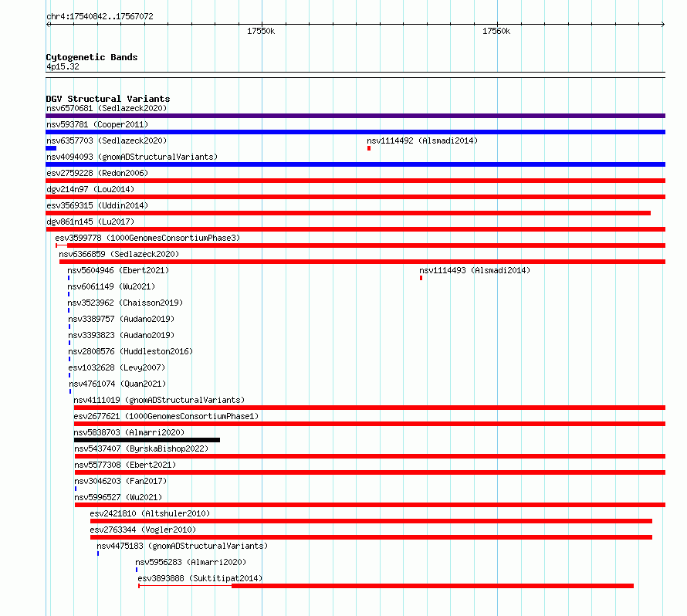Click the small red nsv1114492 marker

[x=369, y=148]
